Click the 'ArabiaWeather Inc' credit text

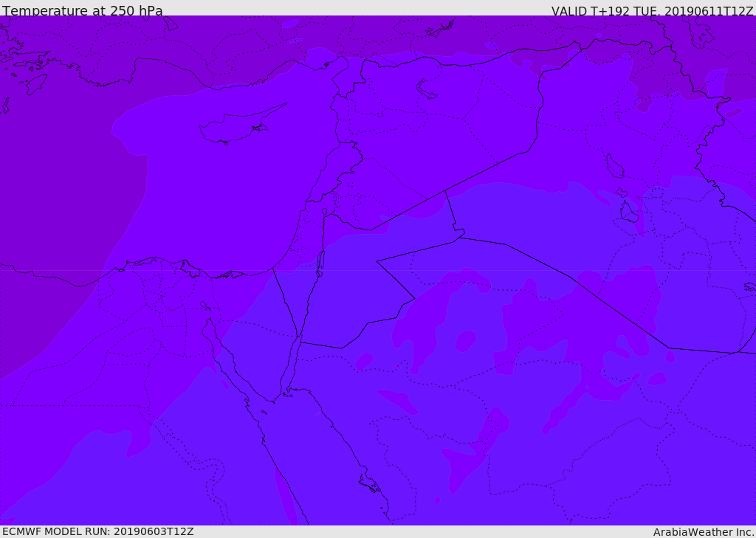(x=704, y=532)
